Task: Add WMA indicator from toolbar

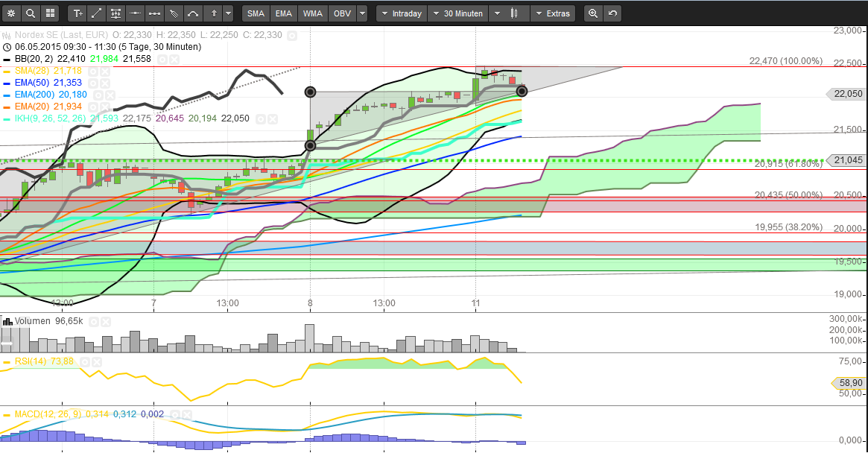Action: point(312,13)
